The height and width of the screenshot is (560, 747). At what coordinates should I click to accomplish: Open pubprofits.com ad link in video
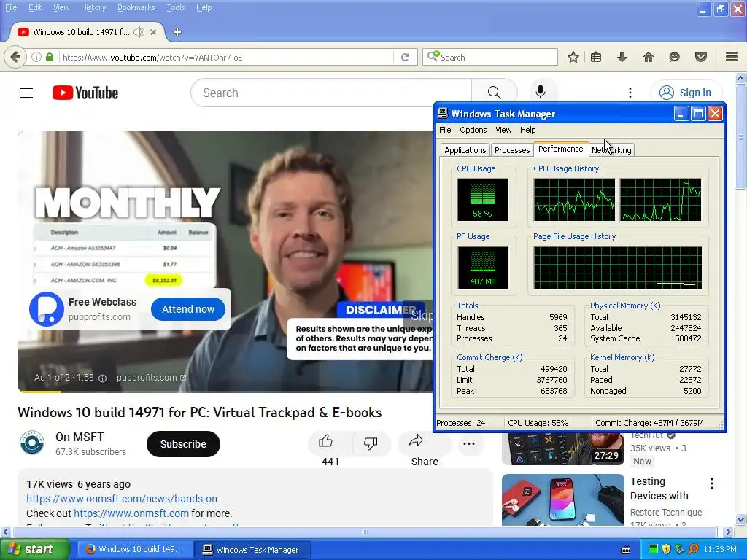pos(151,378)
